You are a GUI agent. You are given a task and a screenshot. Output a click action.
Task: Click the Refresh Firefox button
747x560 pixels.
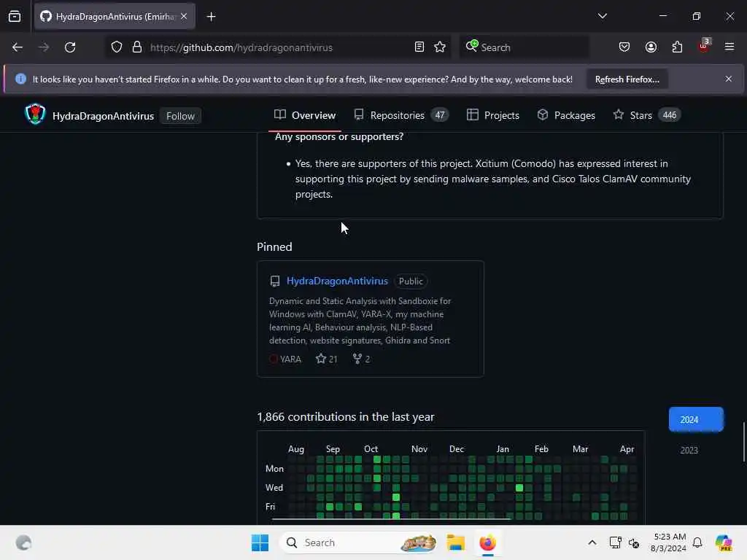tap(627, 79)
